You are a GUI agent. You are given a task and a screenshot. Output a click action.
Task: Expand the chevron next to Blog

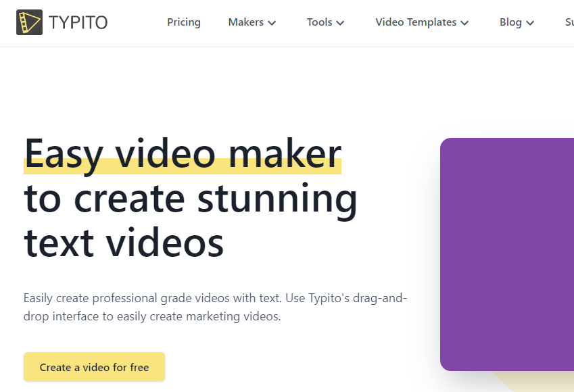(x=529, y=23)
